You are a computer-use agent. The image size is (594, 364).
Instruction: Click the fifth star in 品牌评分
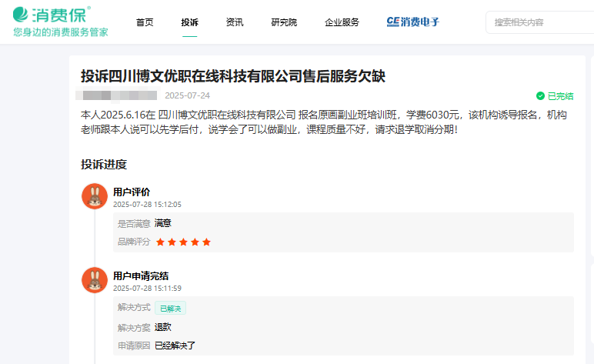[x=206, y=242]
